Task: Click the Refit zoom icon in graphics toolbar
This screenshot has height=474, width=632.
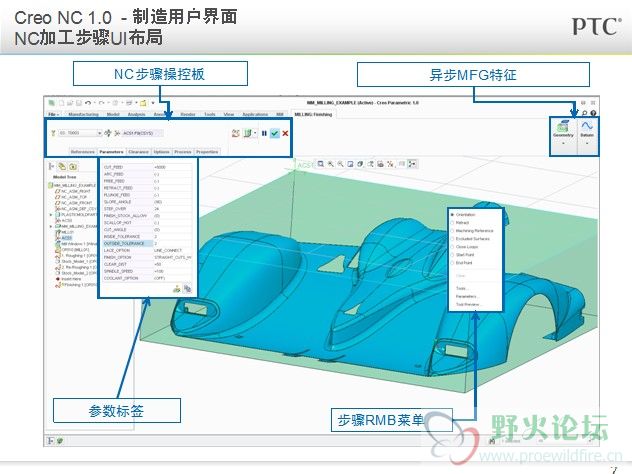Action: (321, 164)
